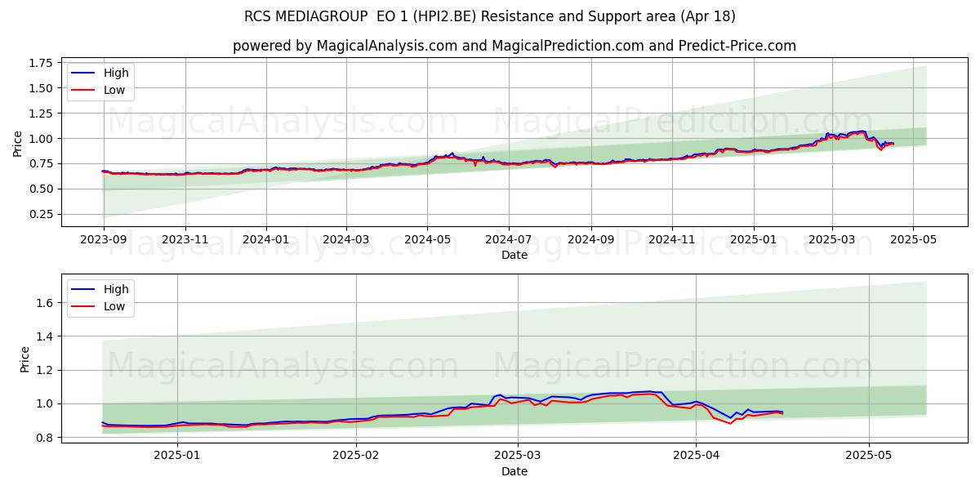Click the 'Price' axis label of bottom chart
Screen dimensions: 980x490
tap(25, 359)
